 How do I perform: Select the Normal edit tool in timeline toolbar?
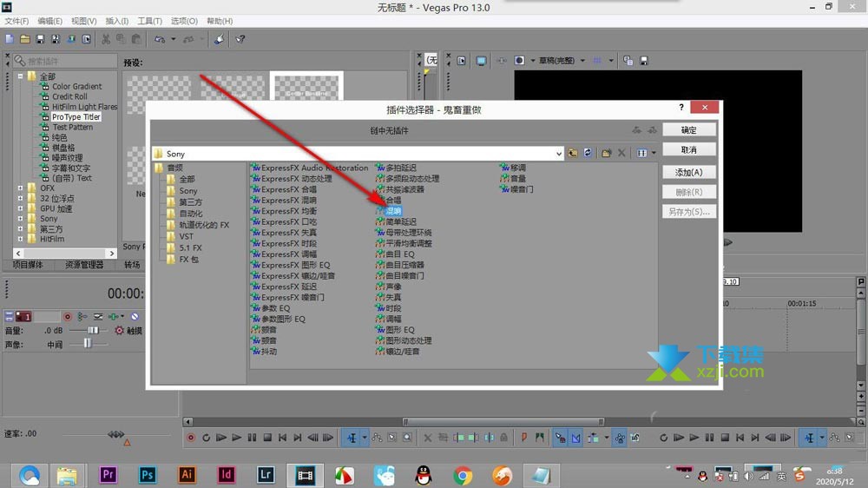coord(352,438)
